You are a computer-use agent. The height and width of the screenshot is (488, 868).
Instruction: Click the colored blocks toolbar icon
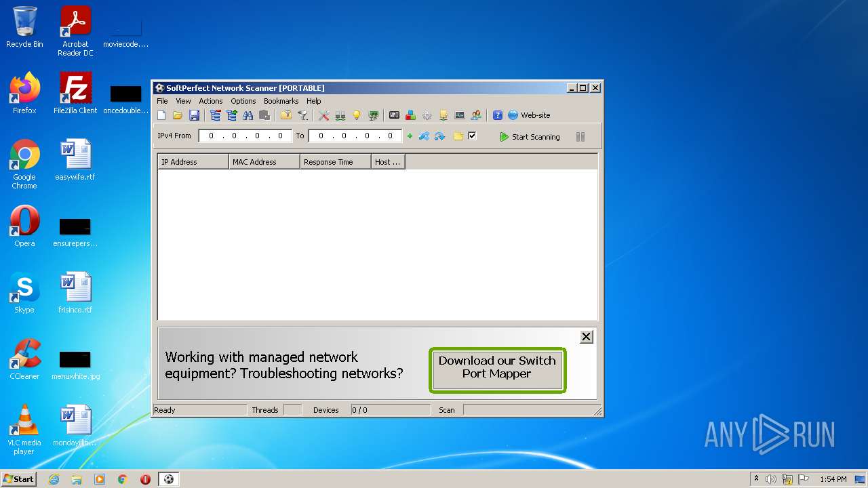(410, 115)
